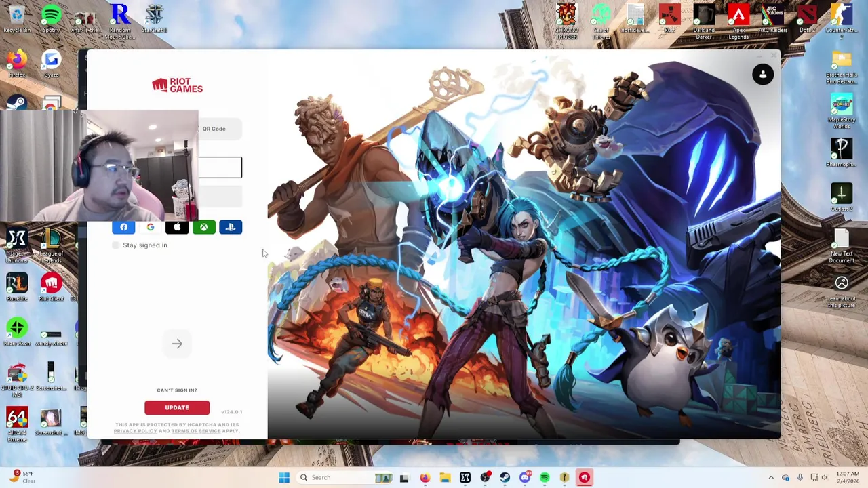
Task: Open the account profile icon in Riot Client
Action: (763, 75)
